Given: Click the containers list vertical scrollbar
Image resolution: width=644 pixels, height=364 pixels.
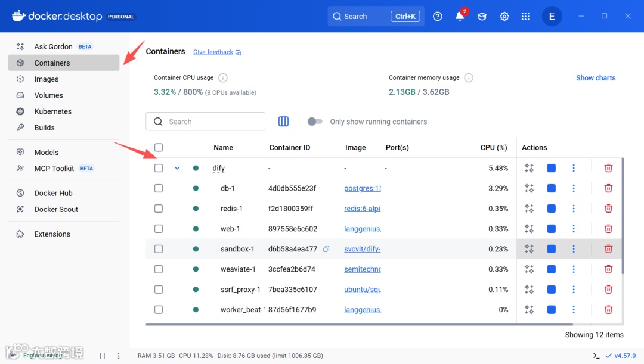Looking at the screenshot, I should pos(623,216).
